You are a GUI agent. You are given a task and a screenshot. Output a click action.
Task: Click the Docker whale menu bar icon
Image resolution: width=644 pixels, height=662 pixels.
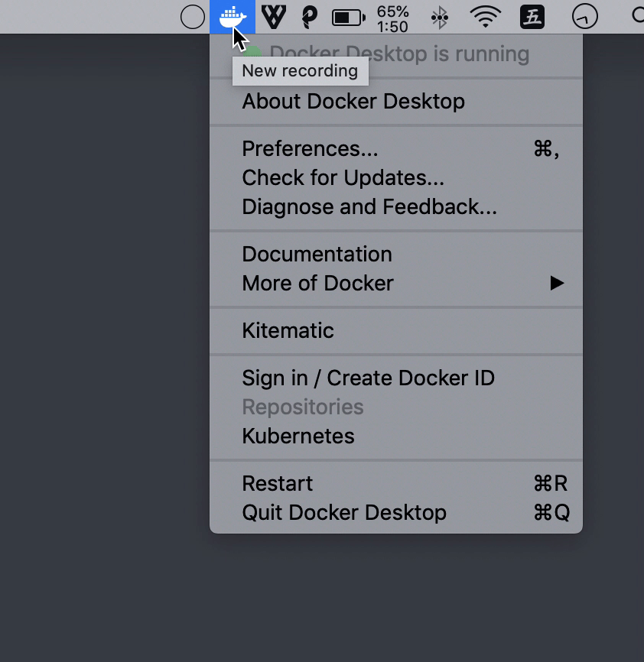click(233, 17)
